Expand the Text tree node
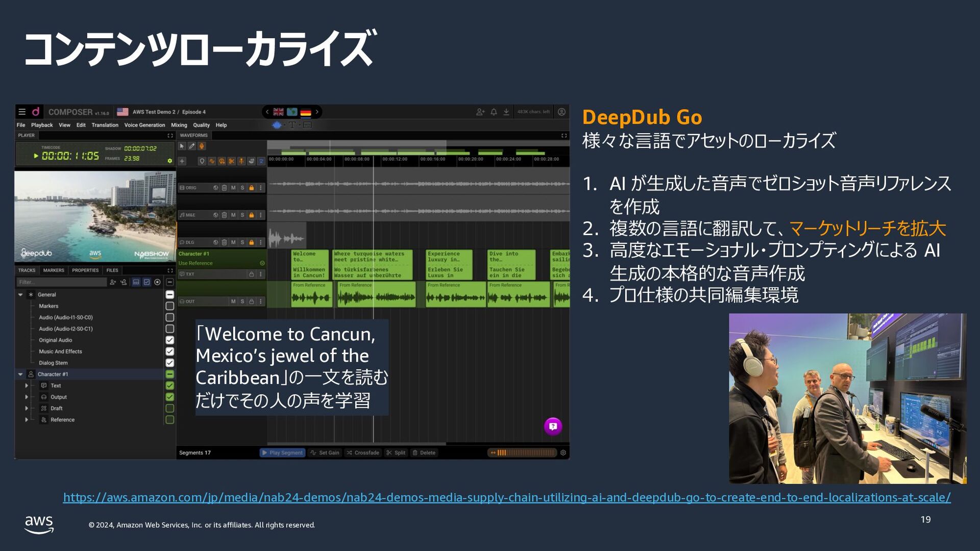Screen dimensions: 980x551 (x=27, y=386)
